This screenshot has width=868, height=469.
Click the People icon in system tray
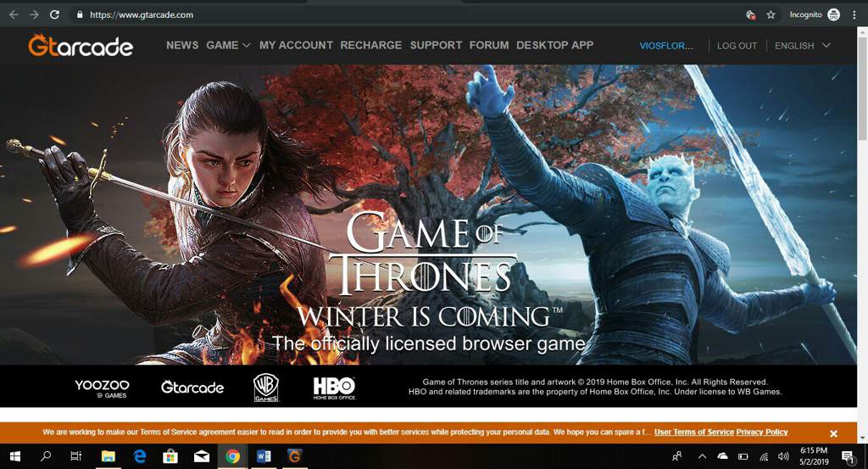[x=677, y=456]
